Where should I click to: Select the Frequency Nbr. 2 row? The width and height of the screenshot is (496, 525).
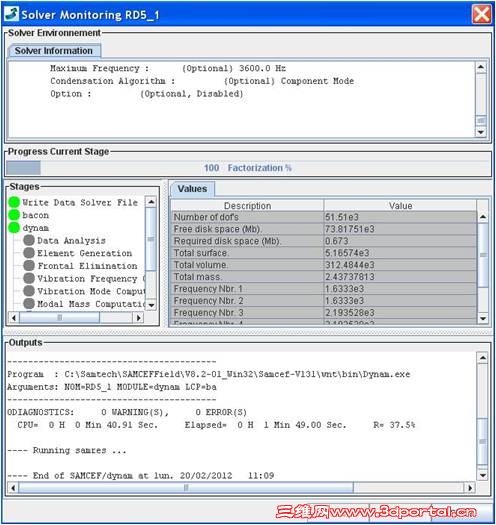point(324,301)
